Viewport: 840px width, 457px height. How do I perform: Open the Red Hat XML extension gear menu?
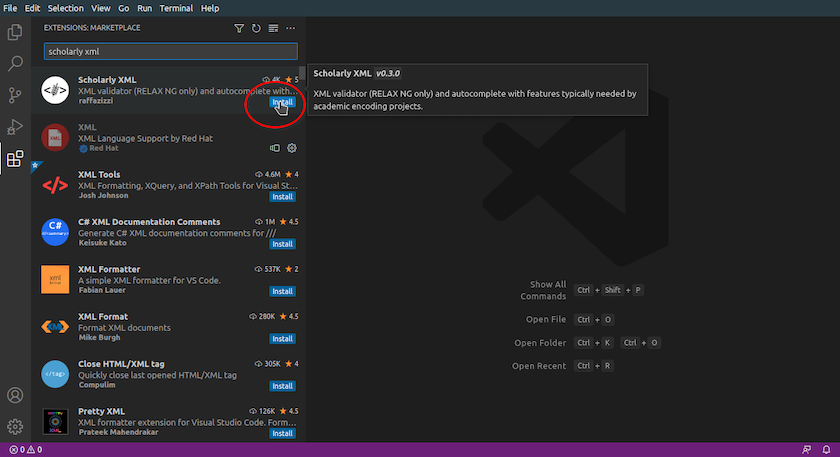click(x=292, y=148)
